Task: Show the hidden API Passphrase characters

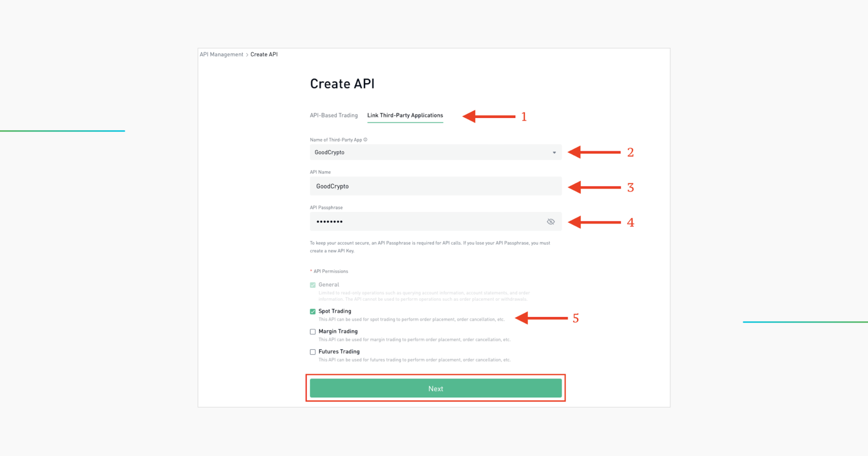Action: tap(551, 222)
